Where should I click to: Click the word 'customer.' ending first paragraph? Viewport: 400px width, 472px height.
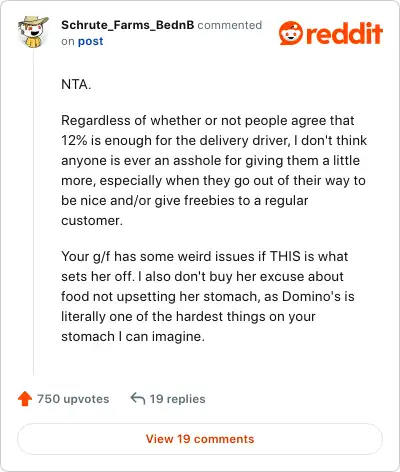[x=92, y=220]
